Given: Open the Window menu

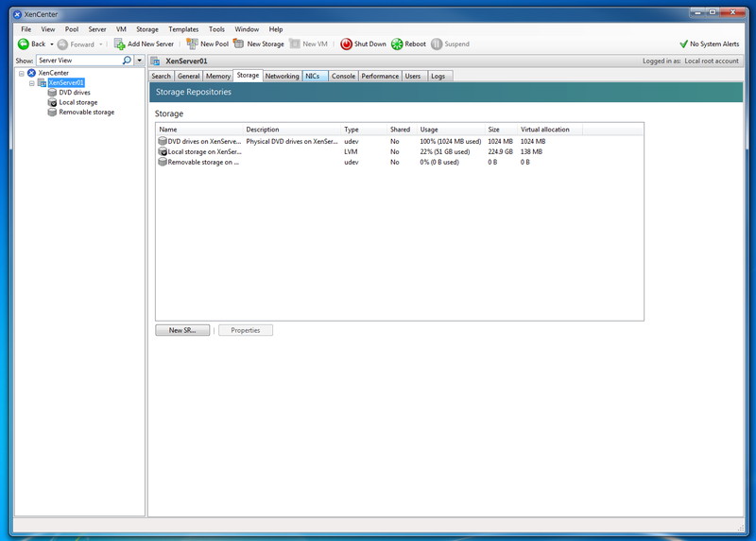Looking at the screenshot, I should (x=247, y=29).
